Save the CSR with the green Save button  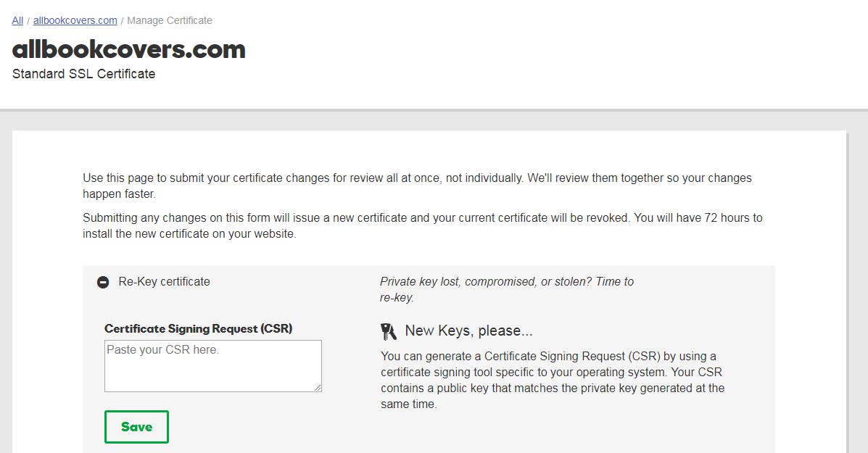pos(136,426)
